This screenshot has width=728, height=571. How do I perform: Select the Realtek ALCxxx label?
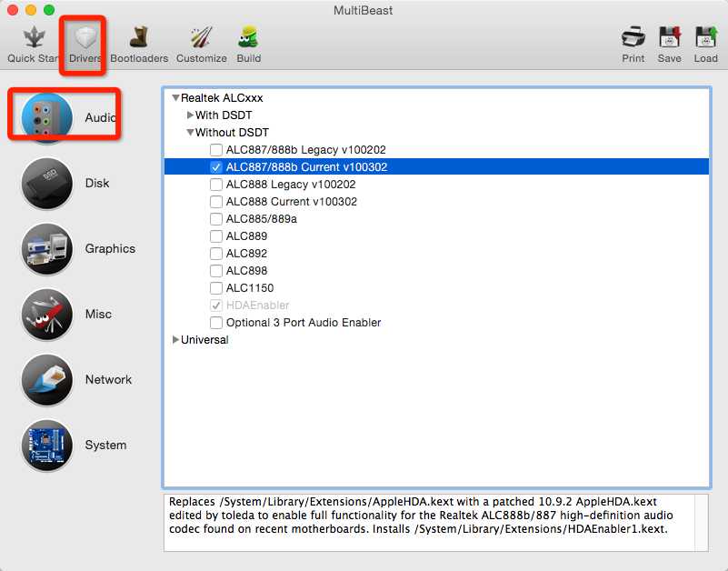coord(222,98)
